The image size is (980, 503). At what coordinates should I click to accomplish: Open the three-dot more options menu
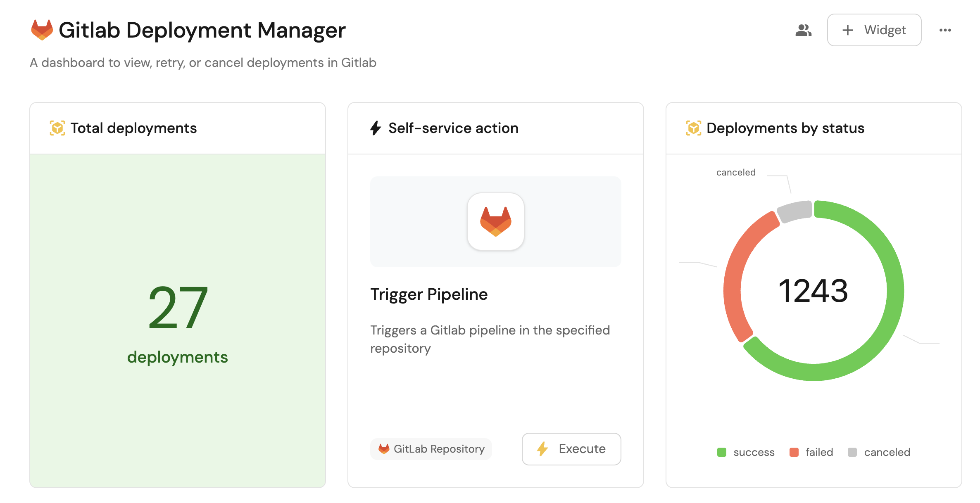point(945,30)
